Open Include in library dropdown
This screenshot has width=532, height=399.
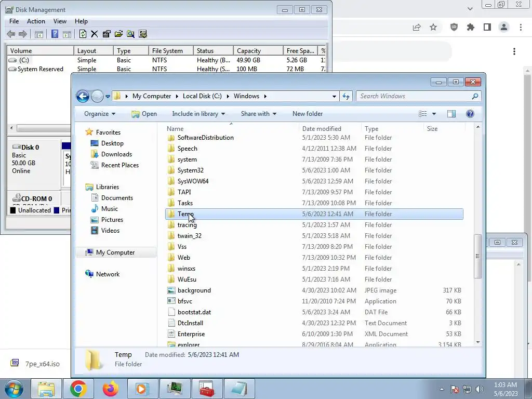click(198, 114)
